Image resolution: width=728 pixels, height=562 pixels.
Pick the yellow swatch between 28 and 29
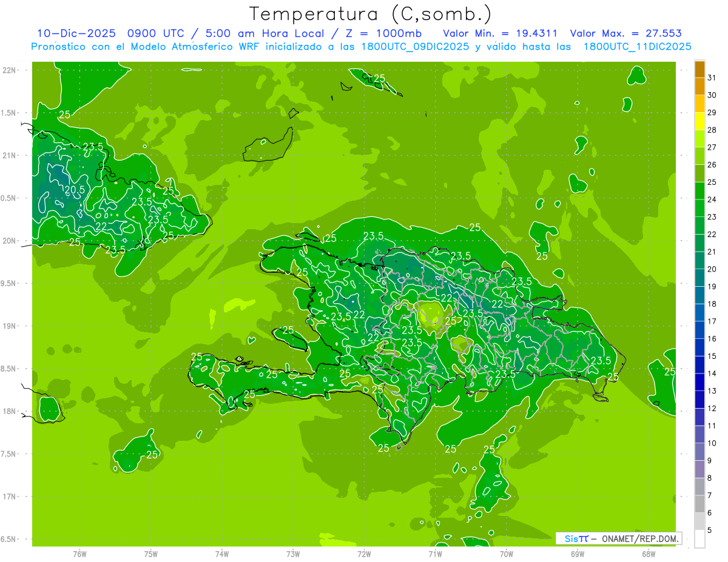[x=699, y=121]
